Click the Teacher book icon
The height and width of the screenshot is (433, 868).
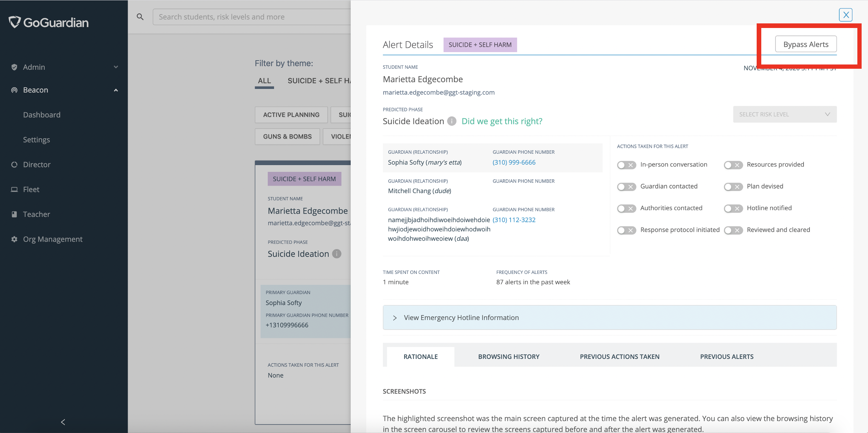click(x=14, y=214)
